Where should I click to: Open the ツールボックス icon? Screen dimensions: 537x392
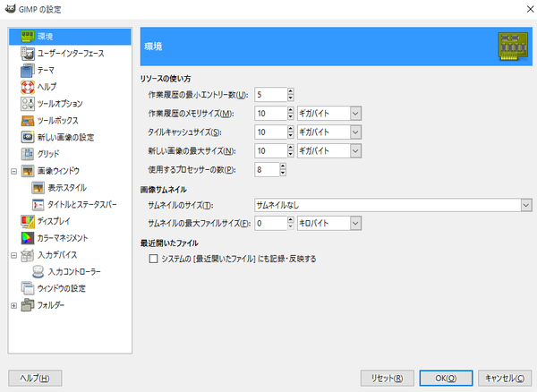pos(28,121)
